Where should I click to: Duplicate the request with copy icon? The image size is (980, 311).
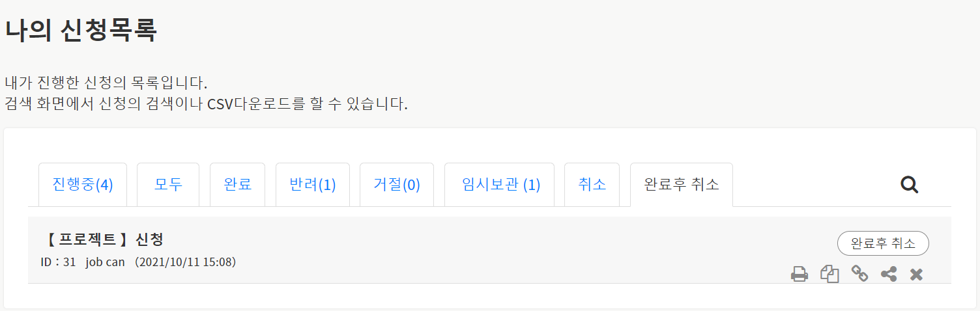829,275
